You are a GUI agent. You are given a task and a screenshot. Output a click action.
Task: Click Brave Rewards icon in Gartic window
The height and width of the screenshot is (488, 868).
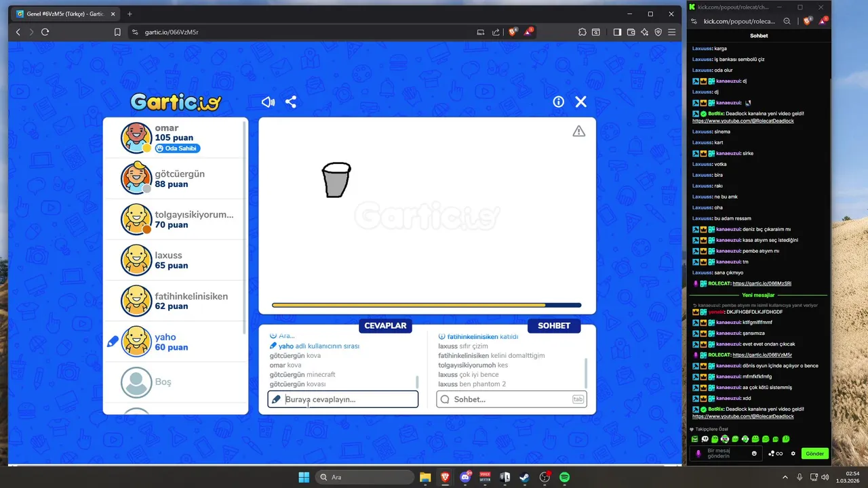coord(529,32)
